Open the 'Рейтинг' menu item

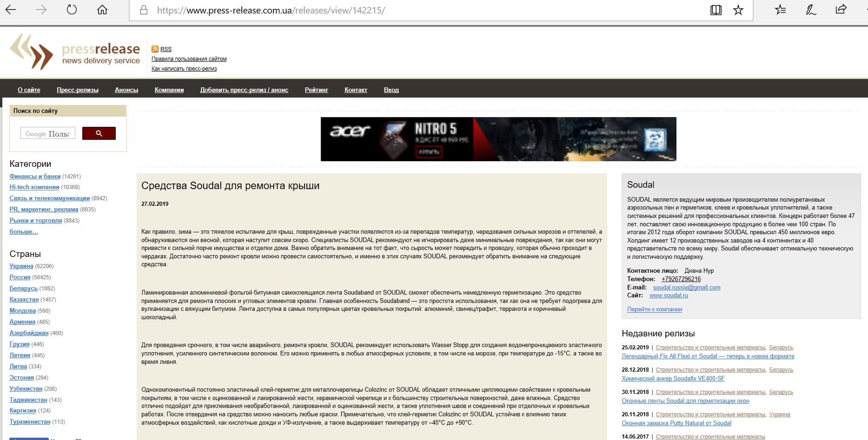click(x=317, y=90)
